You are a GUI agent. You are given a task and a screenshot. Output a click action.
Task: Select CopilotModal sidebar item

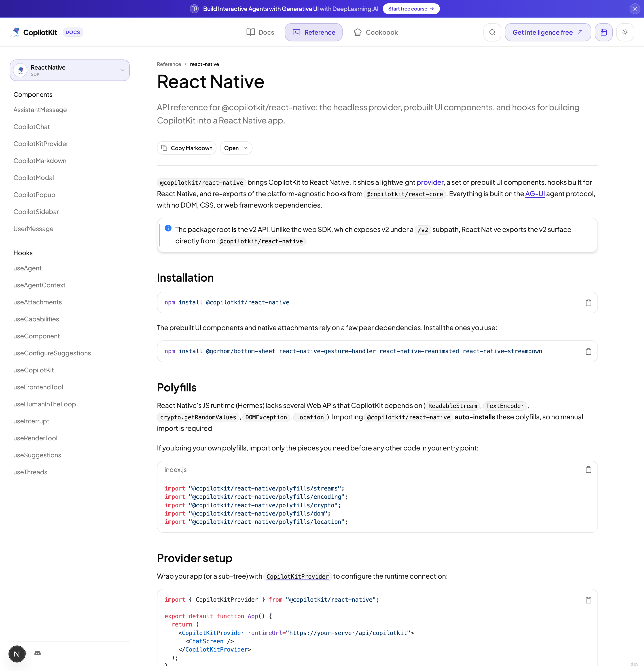34,178
